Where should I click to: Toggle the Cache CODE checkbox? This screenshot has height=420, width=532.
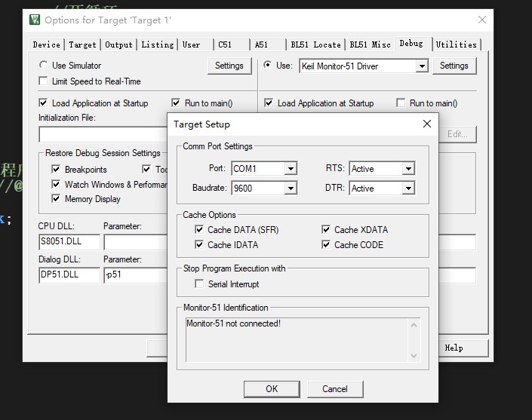pyautogui.click(x=326, y=245)
